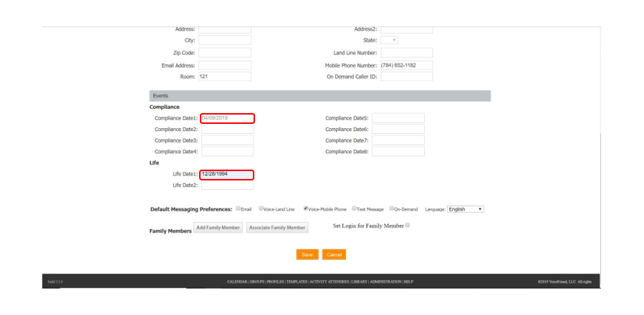The image size is (644, 315).
Task: Click the Mobile Phone Number field
Action: (407, 66)
